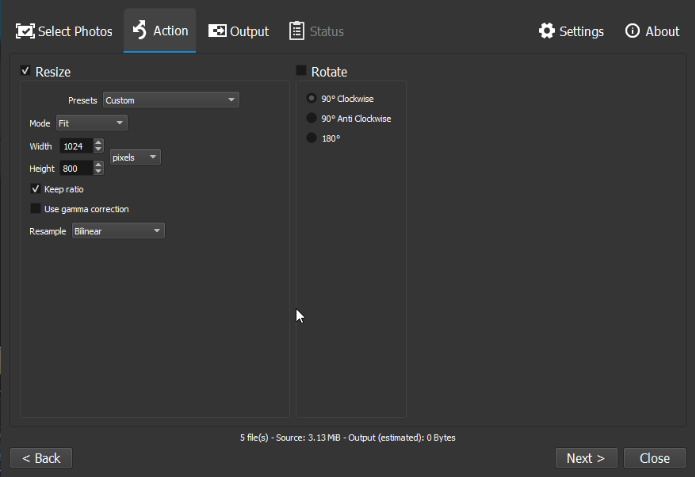
Task: Open the Select Photos tab
Action: (62, 31)
